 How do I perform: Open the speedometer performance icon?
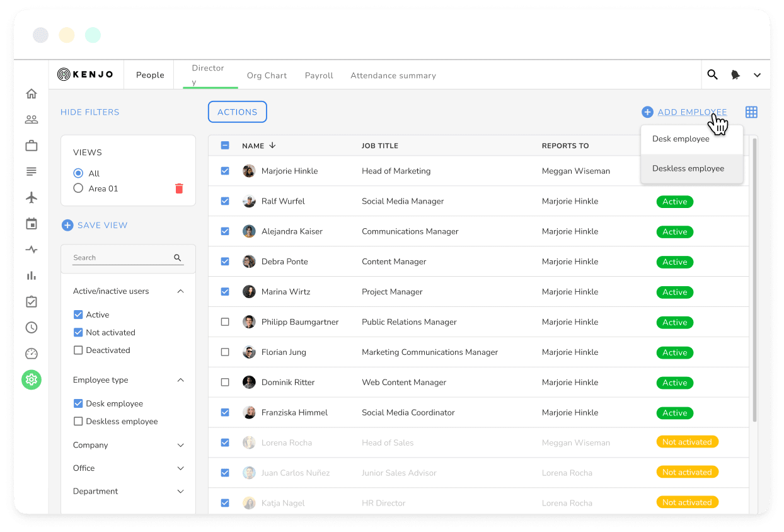[32, 354]
